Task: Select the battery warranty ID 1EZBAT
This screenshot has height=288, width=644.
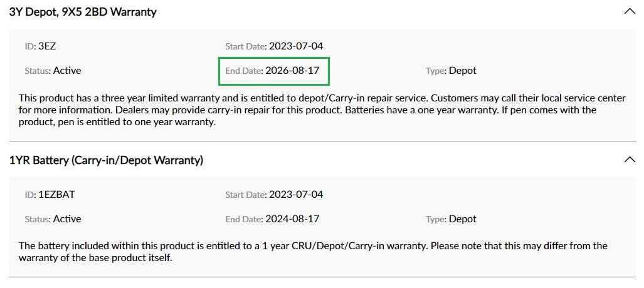Action: [x=56, y=195]
